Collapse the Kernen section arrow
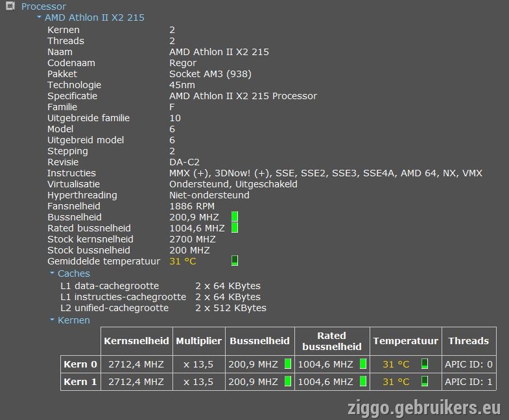509x420 pixels. click(52, 320)
